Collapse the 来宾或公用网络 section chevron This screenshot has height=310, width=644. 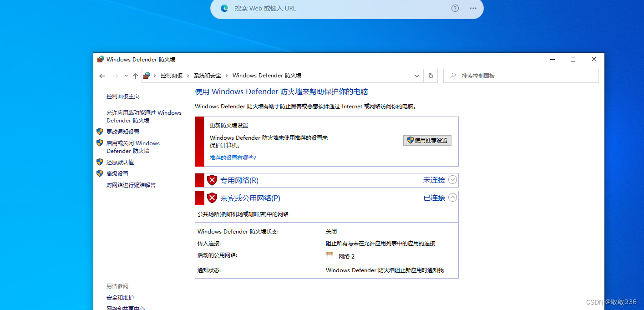click(x=452, y=198)
